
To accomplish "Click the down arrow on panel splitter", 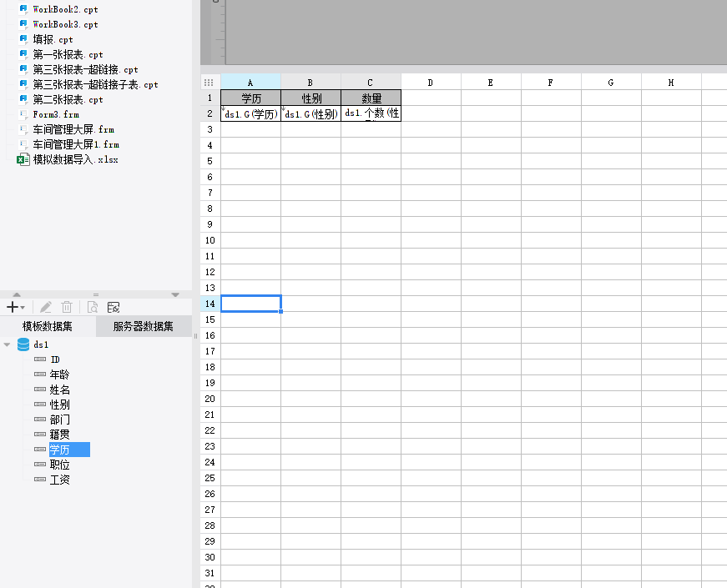I will [x=175, y=294].
